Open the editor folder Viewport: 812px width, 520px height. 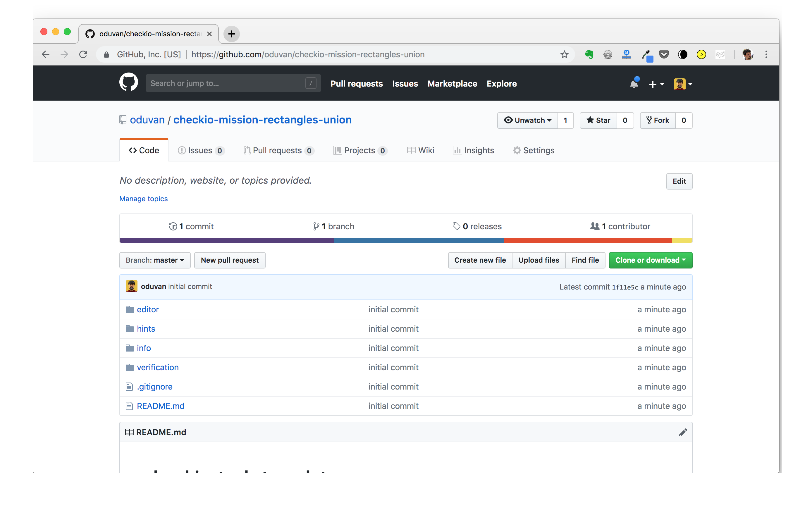click(148, 309)
